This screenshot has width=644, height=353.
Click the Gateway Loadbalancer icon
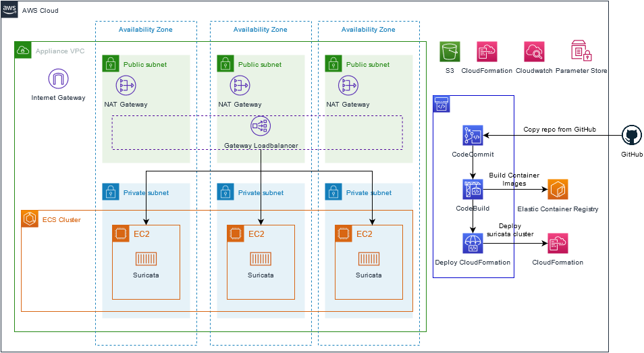[261, 126]
